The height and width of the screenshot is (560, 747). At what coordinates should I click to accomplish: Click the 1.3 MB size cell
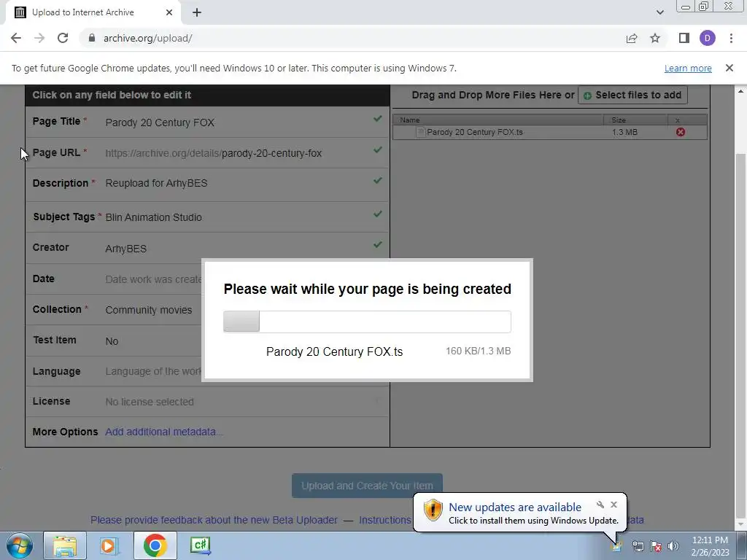coord(624,132)
